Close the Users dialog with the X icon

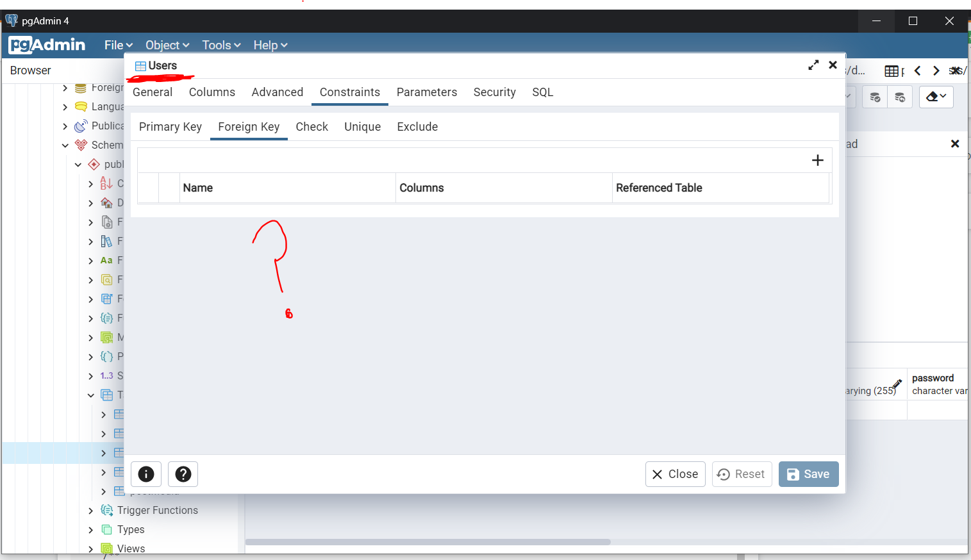tap(833, 65)
